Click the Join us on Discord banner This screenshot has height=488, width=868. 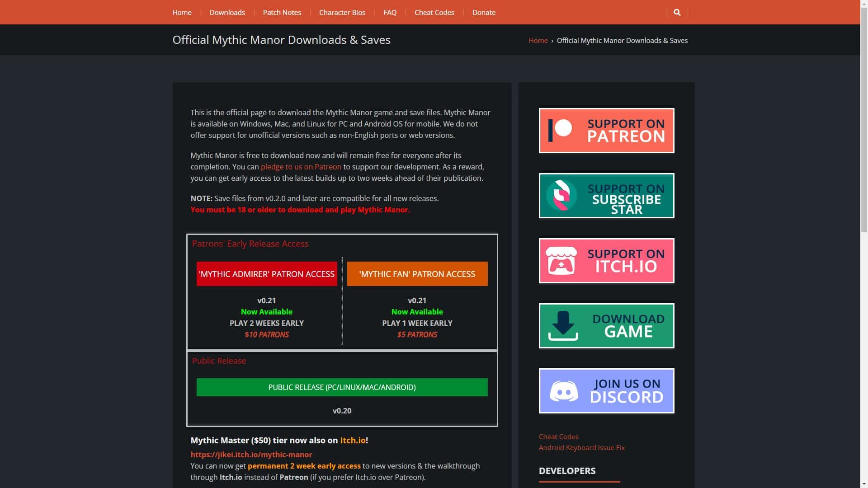606,391
